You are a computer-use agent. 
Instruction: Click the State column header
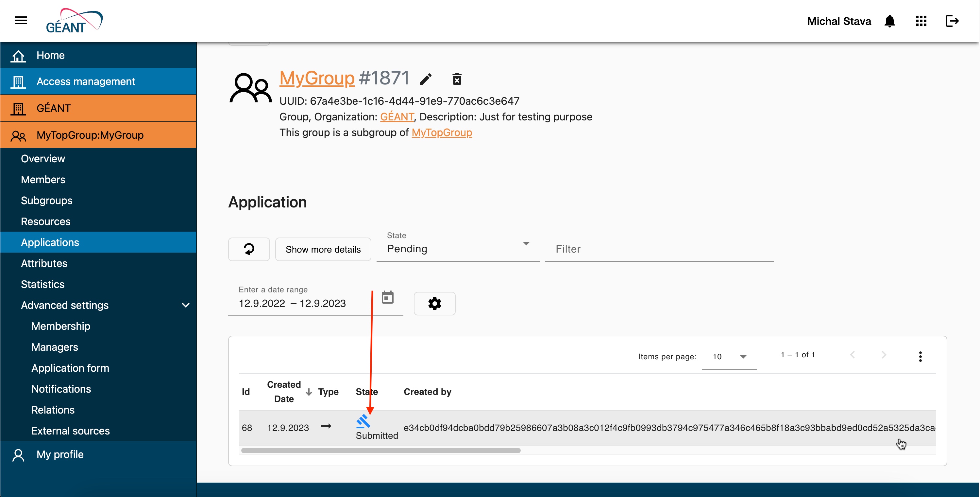[x=367, y=392]
